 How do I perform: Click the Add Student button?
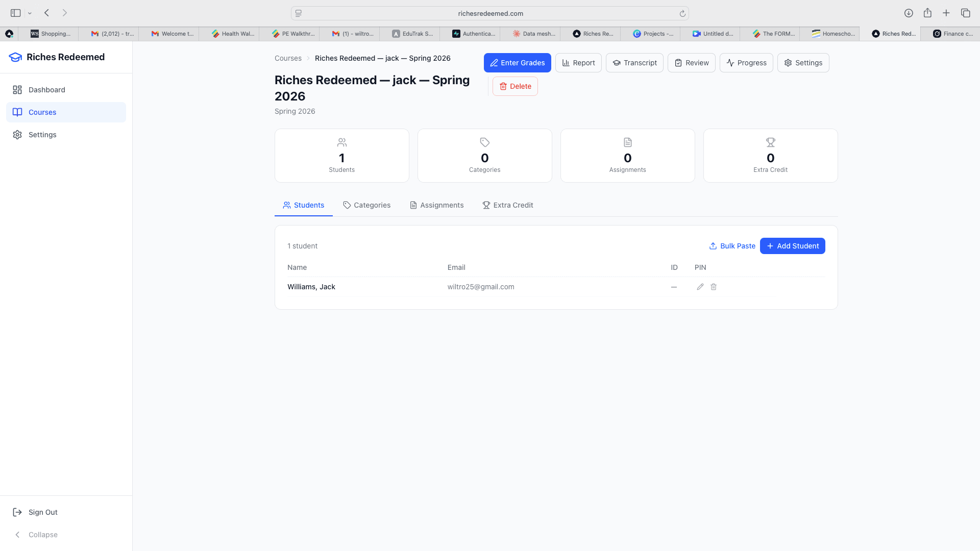click(792, 245)
